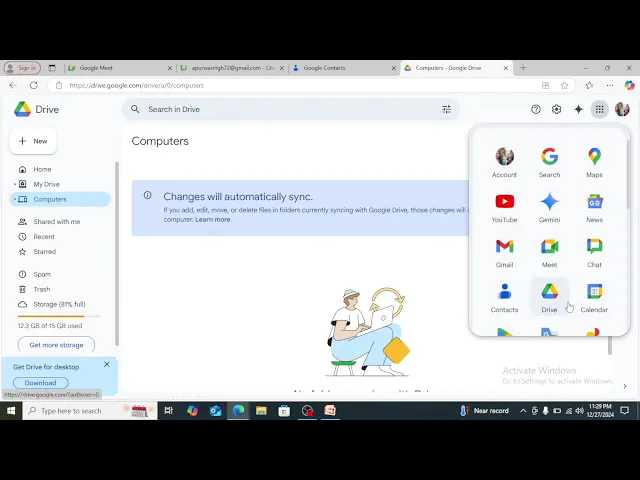Focus the Search in Drive field
The height and width of the screenshot is (480, 640).
point(291,109)
